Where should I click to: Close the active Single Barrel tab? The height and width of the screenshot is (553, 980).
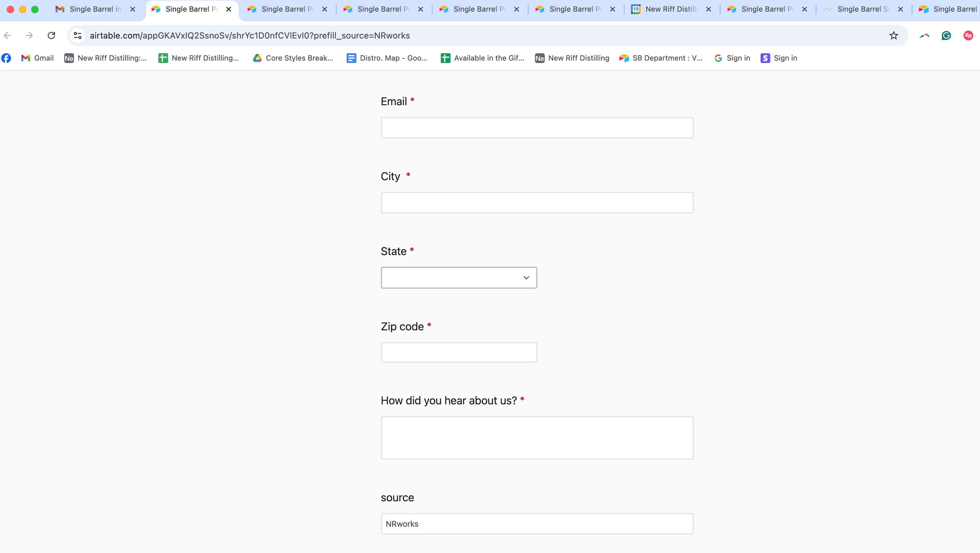click(x=229, y=9)
